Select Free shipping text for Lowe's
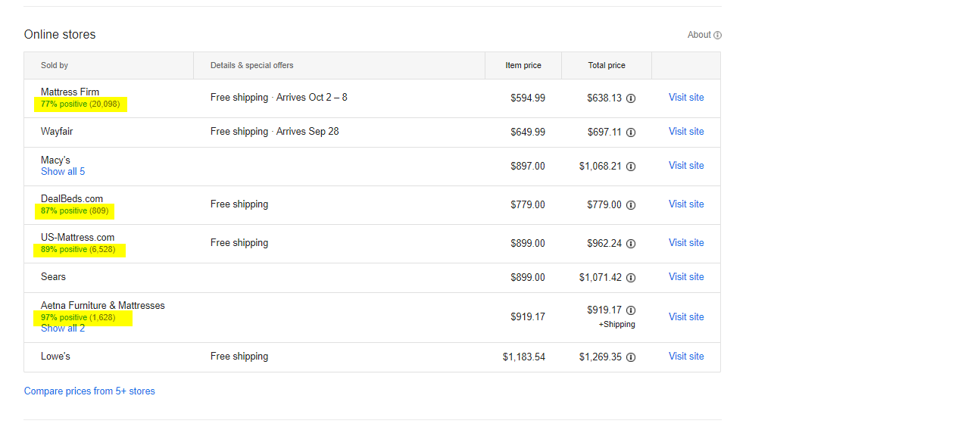 (x=239, y=356)
